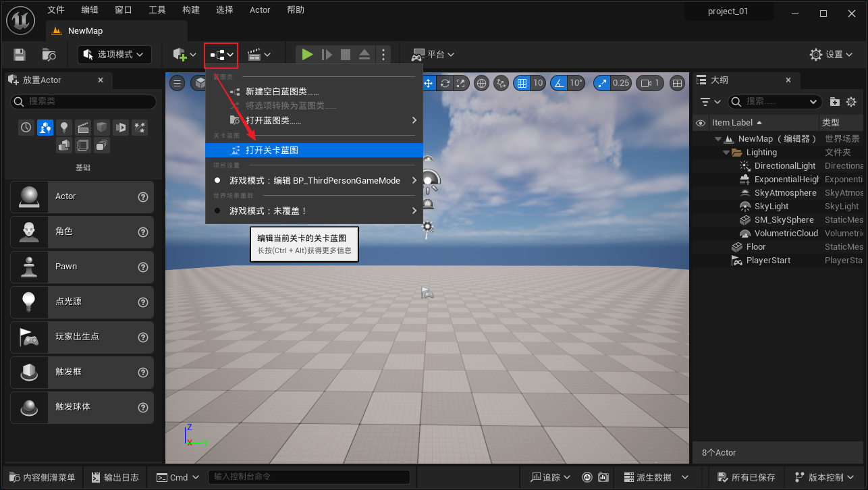Open the play options three-dot menu

coord(383,55)
